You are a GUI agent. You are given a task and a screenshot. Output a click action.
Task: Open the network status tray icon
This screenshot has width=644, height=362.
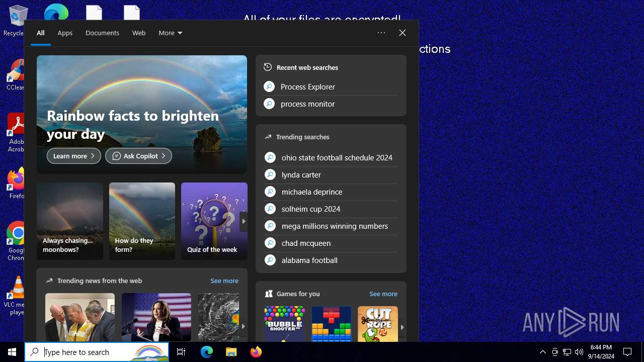click(567, 352)
